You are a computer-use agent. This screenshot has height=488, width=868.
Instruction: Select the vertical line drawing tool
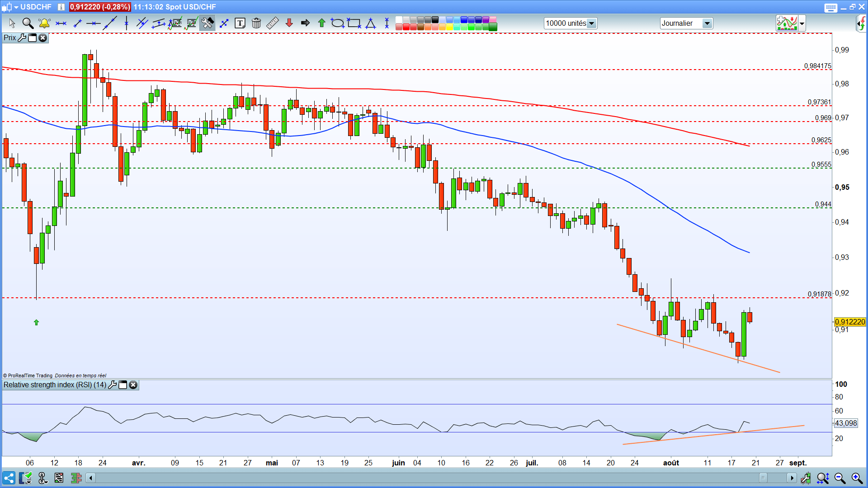coord(126,23)
